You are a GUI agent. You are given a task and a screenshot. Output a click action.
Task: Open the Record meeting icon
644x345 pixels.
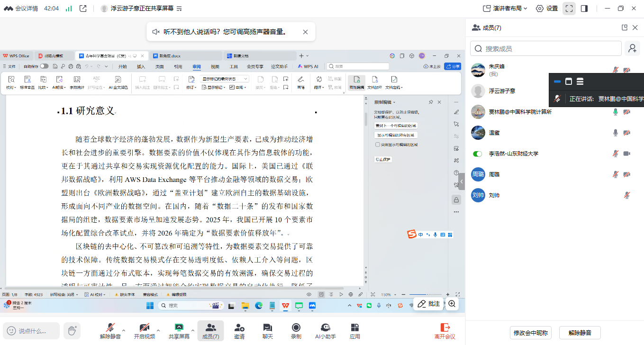(296, 330)
